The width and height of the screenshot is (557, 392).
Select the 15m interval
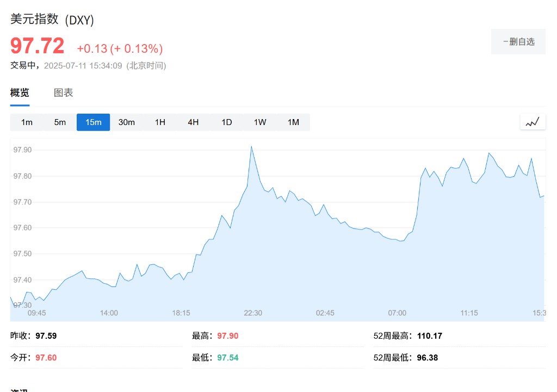pyautogui.click(x=94, y=122)
